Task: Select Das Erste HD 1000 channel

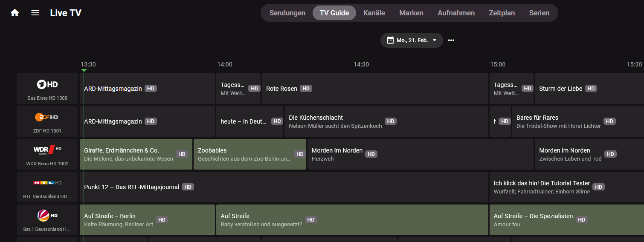Action: tap(47, 89)
